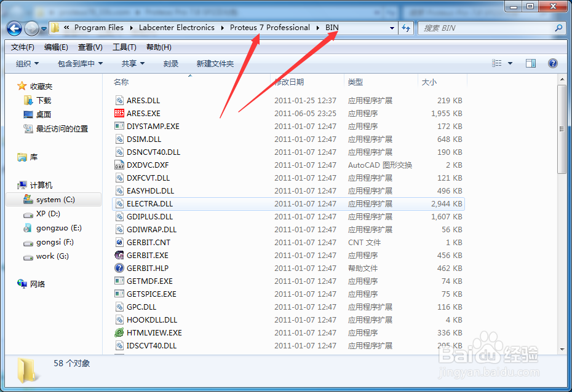
Task: Click the Back navigation arrow button
Action: click(x=14, y=28)
